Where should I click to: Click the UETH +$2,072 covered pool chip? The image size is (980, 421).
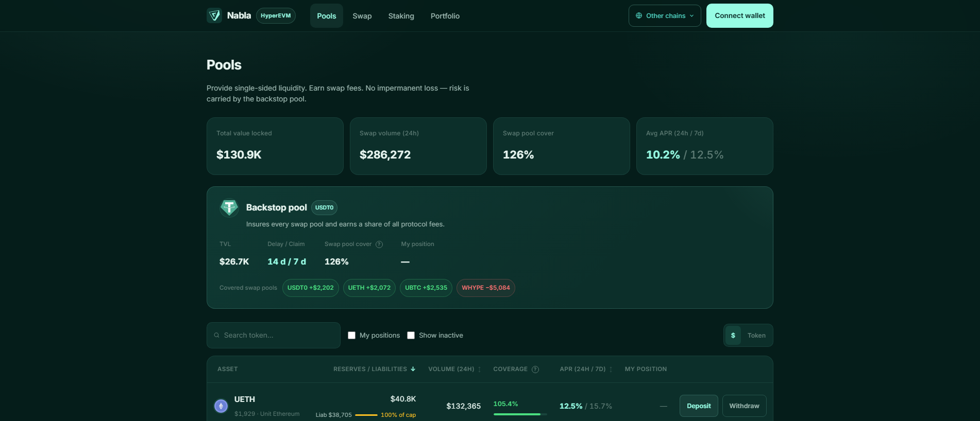tap(369, 288)
